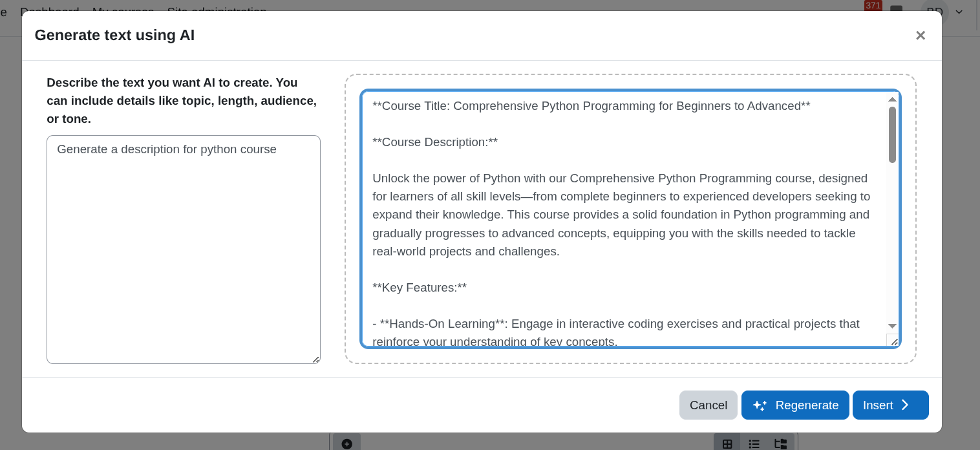980x450 pixels.
Task: Click the prompt description text box
Action: (x=183, y=249)
